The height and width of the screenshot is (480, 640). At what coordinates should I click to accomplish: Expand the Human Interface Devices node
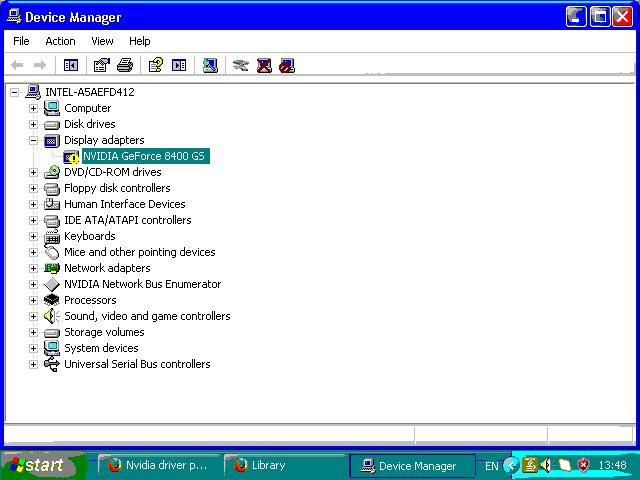click(33, 204)
